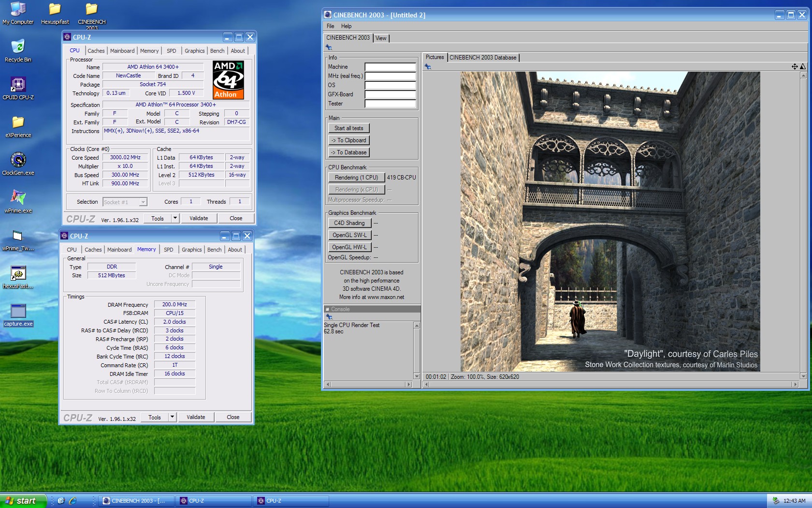Viewport: 812px width, 508px height.
Task: Click the console vertical scrollbar down arrow
Action: 417,376
